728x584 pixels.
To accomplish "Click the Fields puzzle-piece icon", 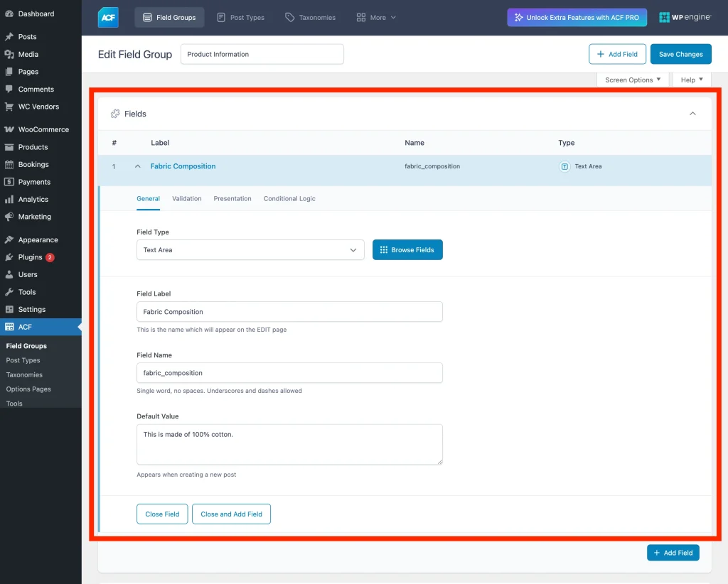I will point(115,114).
